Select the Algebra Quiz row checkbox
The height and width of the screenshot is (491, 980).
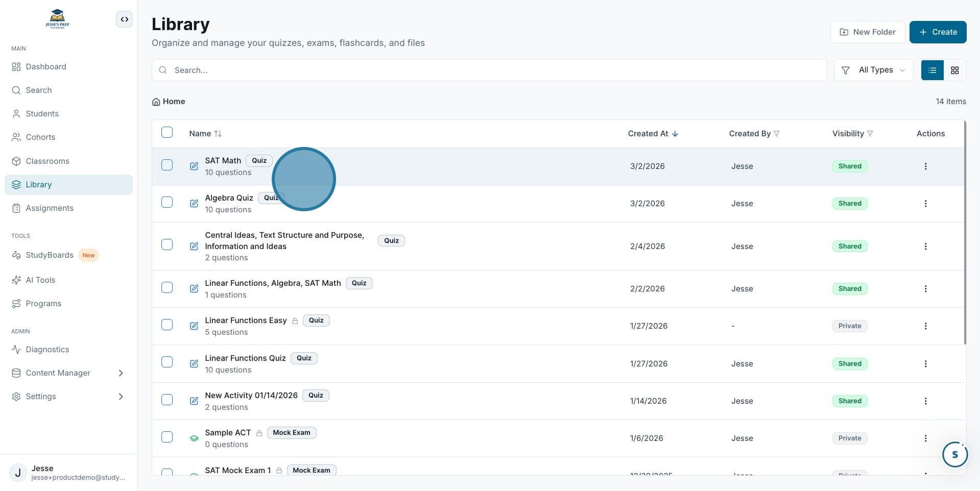[167, 203]
